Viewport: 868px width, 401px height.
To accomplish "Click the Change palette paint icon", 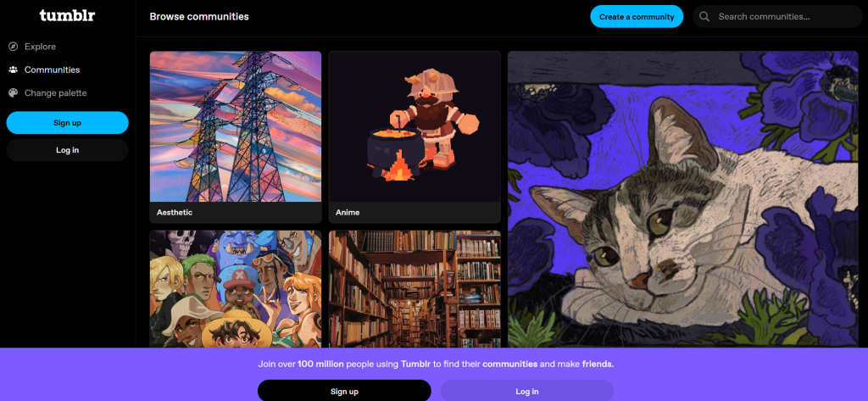I will point(14,93).
